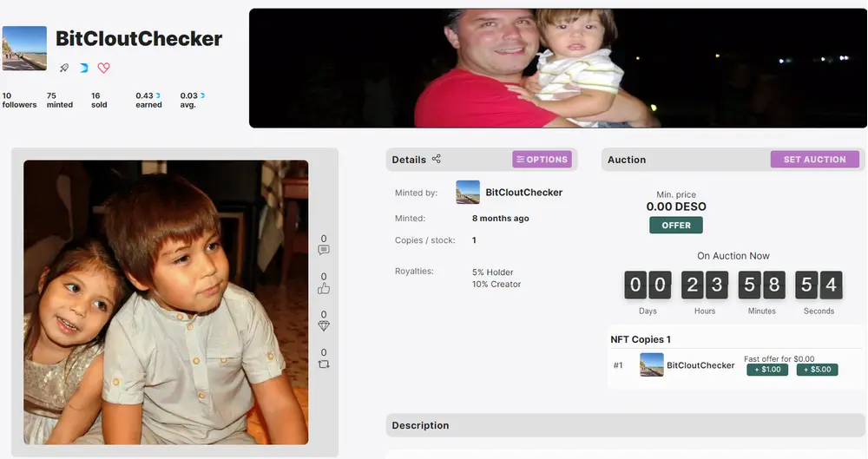Viewport: 868px width, 459px height.
Task: Open the comment bubble icon beside the NFT
Action: click(x=324, y=250)
